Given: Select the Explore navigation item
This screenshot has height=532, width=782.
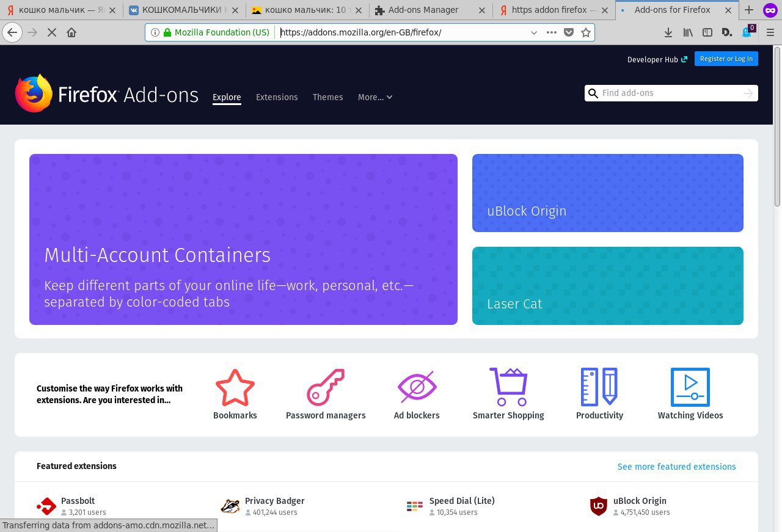Looking at the screenshot, I should [x=227, y=97].
